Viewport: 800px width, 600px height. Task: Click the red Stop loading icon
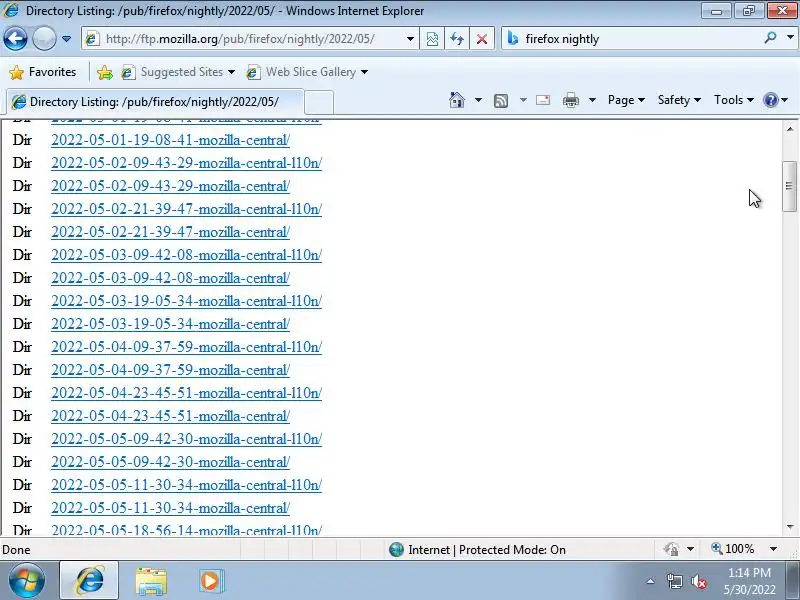[481, 39]
